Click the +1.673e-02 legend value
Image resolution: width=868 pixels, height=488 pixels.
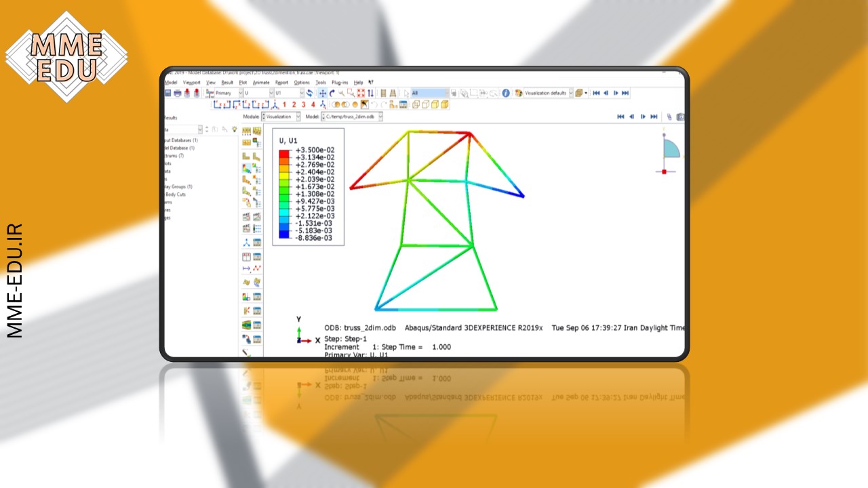click(315, 187)
